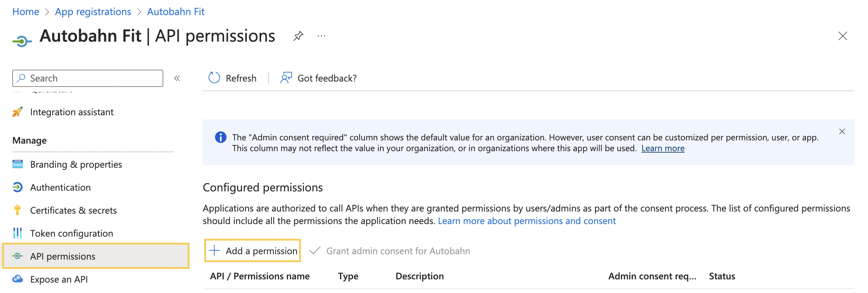This screenshot has width=868, height=293.
Task: Click the Integration assistant rocket icon
Action: coord(17,112)
